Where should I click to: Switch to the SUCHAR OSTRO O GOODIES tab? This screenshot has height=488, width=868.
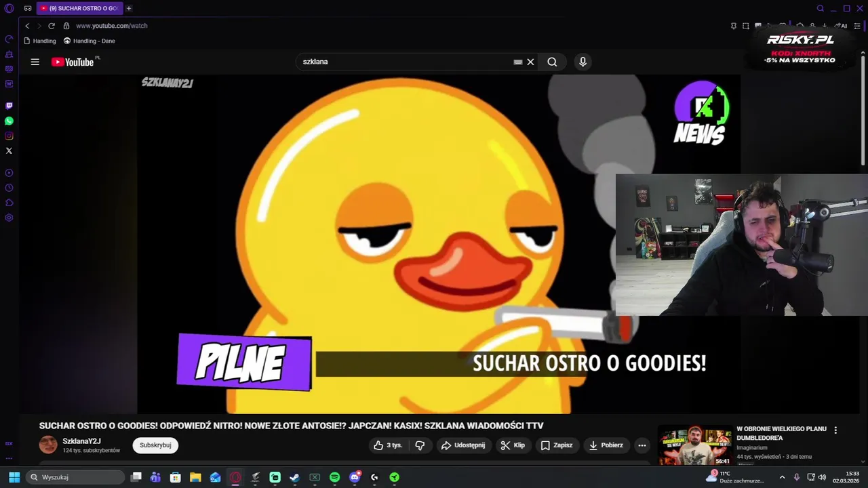tap(79, 8)
